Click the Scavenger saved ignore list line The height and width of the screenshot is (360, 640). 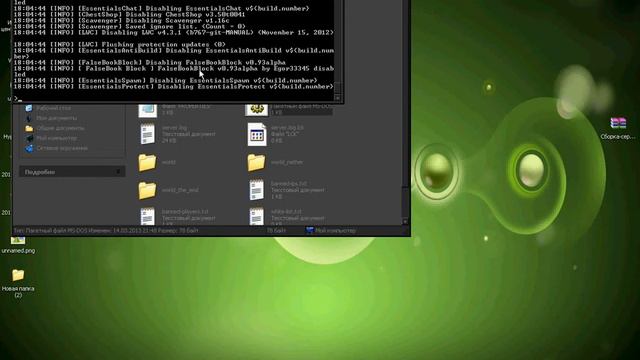click(129, 26)
